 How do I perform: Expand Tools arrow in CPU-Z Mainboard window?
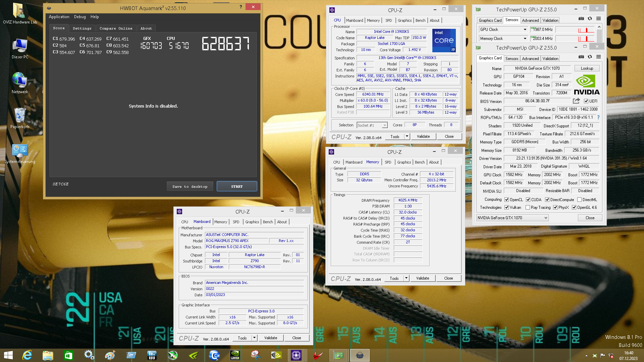(x=254, y=338)
